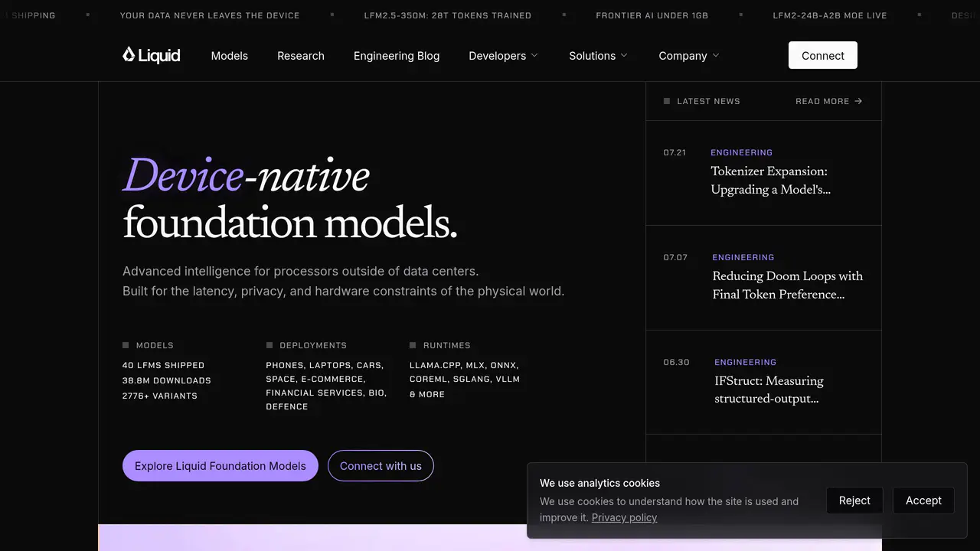Click banner text YOUR DATA NEVER LEAVES THE DEVICE

tap(210, 15)
